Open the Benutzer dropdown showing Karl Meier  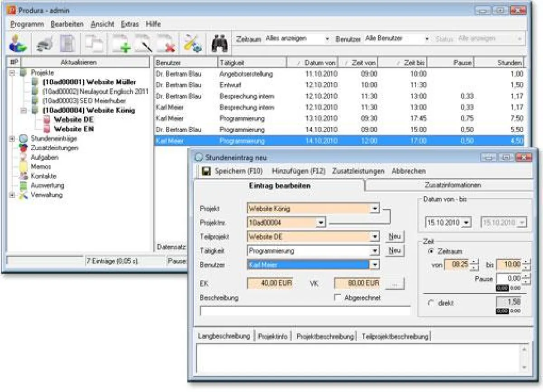376,265
